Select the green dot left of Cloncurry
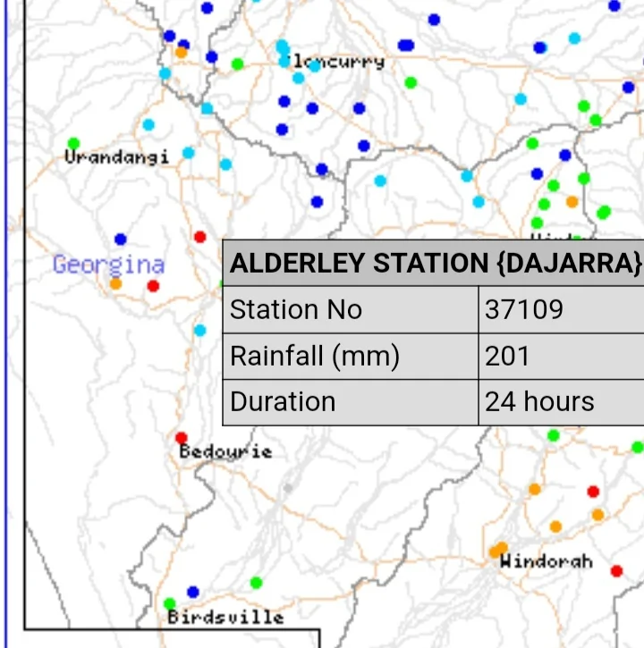The image size is (644, 648). (x=237, y=63)
